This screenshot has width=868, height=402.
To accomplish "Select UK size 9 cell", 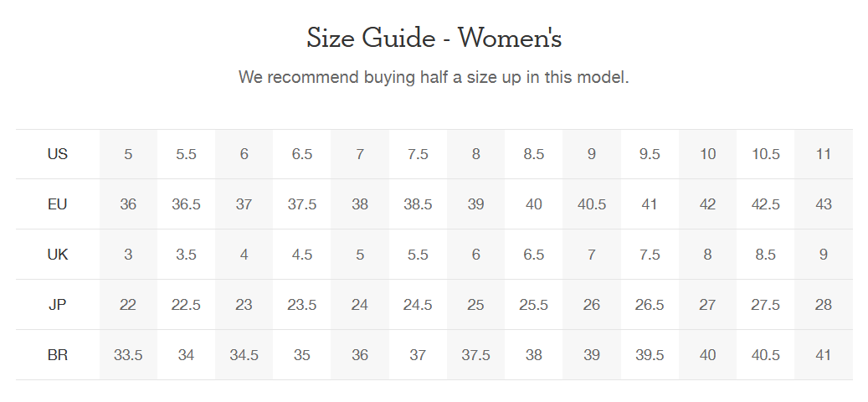I will coord(824,254).
